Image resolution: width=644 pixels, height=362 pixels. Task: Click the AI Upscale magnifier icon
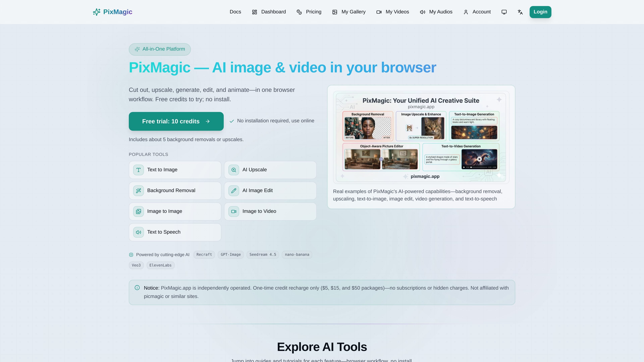234,170
